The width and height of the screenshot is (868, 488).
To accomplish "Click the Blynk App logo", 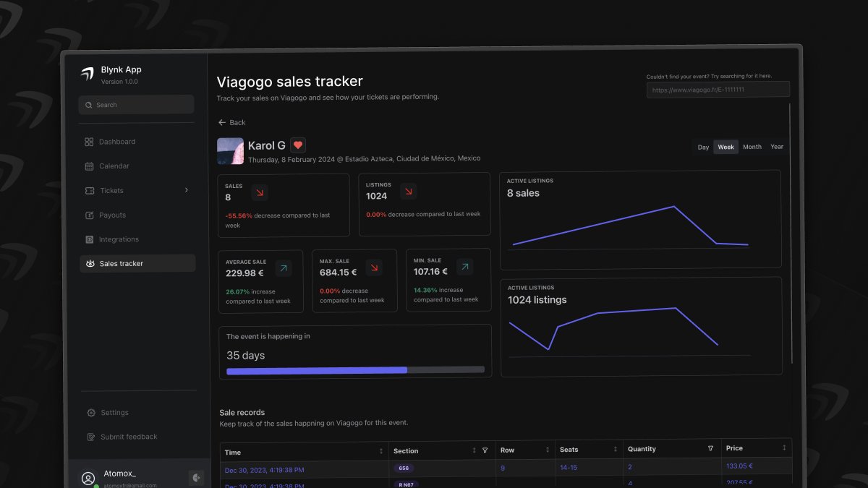I will pos(88,74).
